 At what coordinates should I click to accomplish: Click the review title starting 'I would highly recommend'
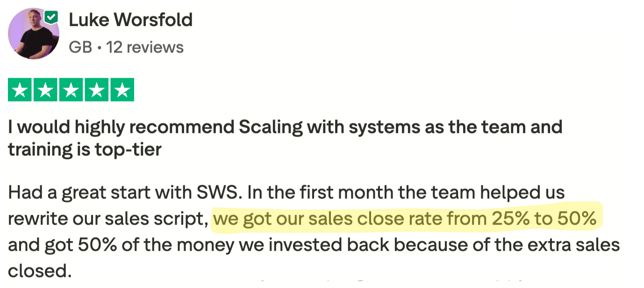click(x=285, y=127)
